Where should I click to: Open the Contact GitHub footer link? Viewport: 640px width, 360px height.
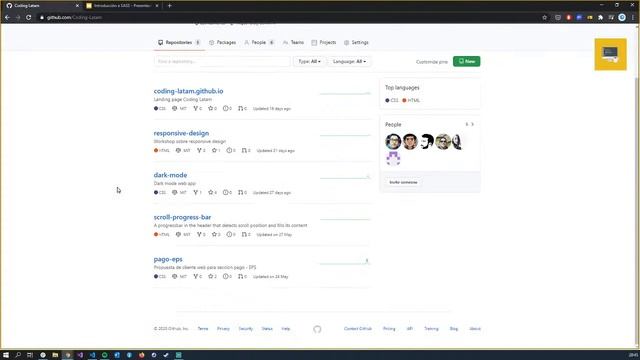tap(358, 329)
